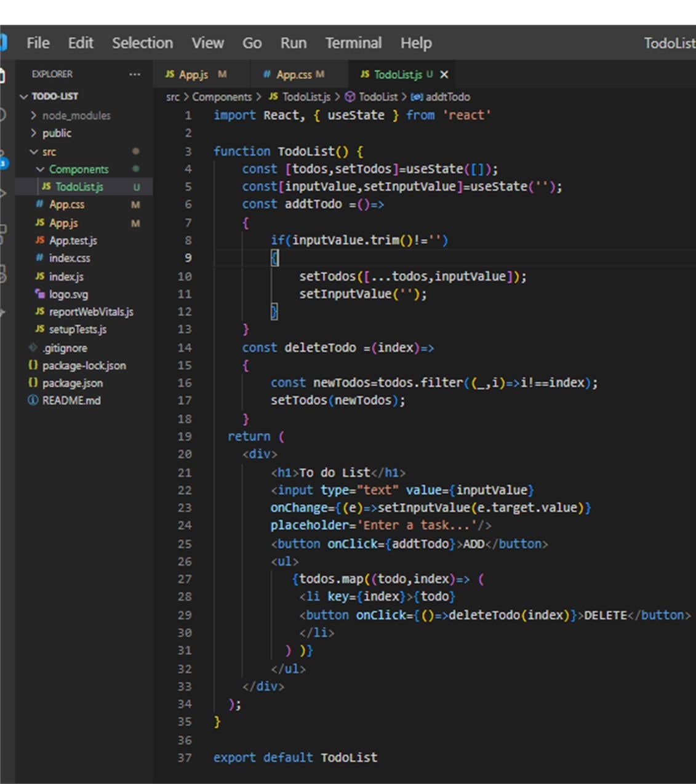Click the 'export default TodoList' code line

[x=295, y=758]
